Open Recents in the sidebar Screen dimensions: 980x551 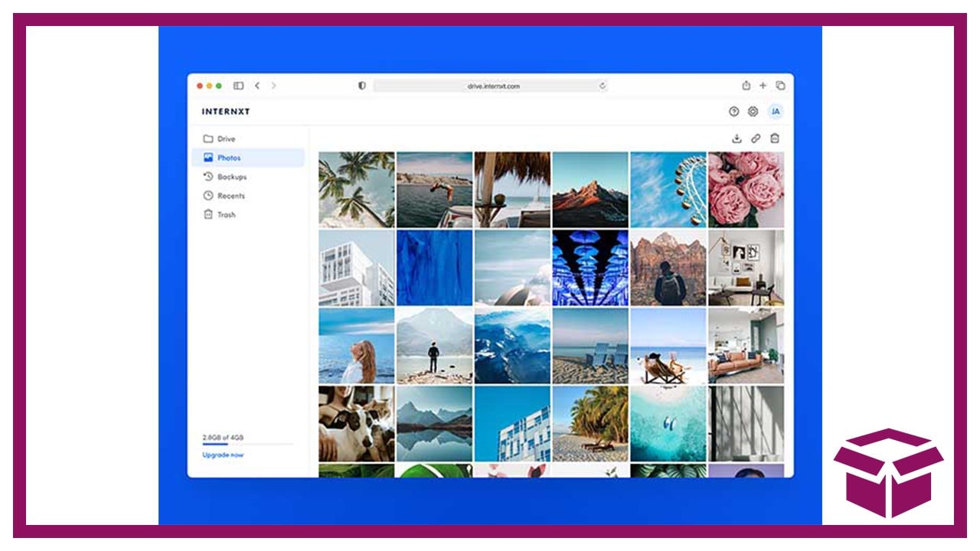pyautogui.click(x=230, y=196)
